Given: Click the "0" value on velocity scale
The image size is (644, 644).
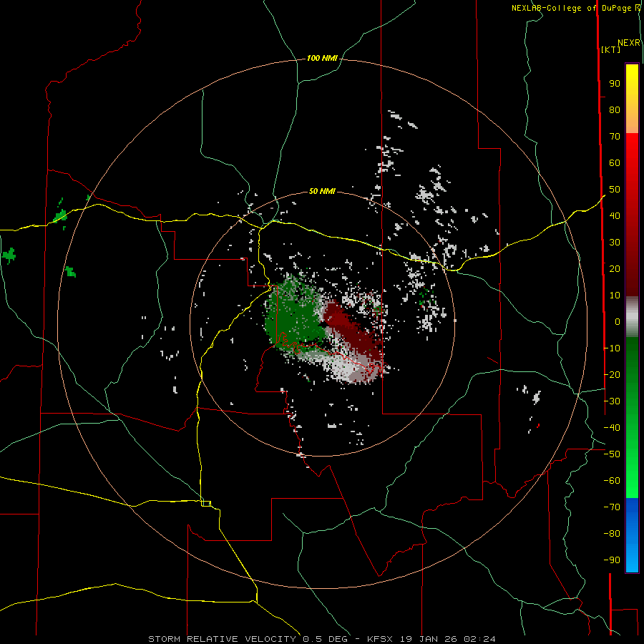Looking at the screenshot, I should click(618, 321).
